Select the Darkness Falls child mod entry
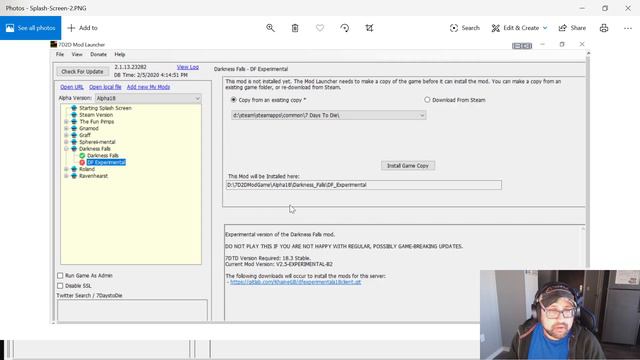Image resolution: width=640 pixels, height=360 pixels. pyautogui.click(x=103, y=156)
